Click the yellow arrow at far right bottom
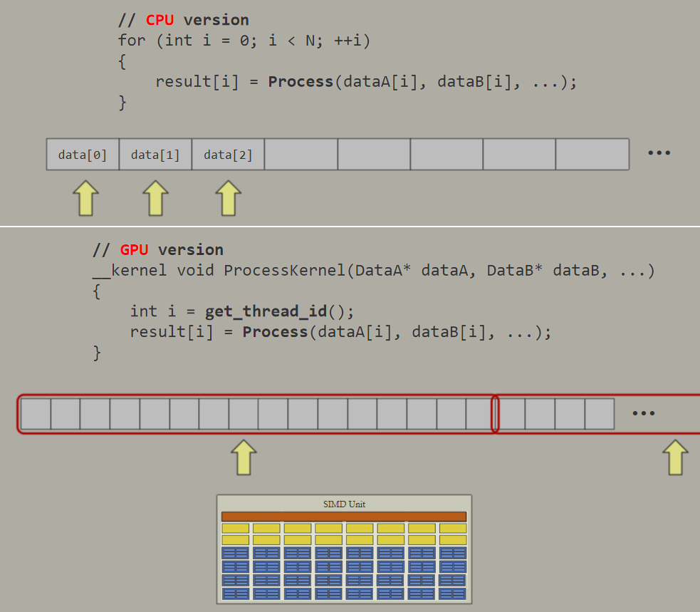Image resolution: width=700 pixels, height=612 pixels. tap(676, 457)
